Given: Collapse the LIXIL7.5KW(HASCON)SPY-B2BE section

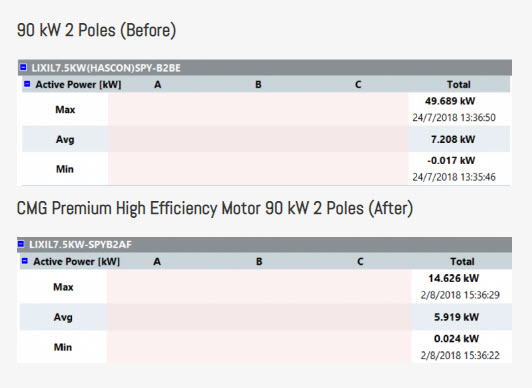Looking at the screenshot, I should point(23,67).
